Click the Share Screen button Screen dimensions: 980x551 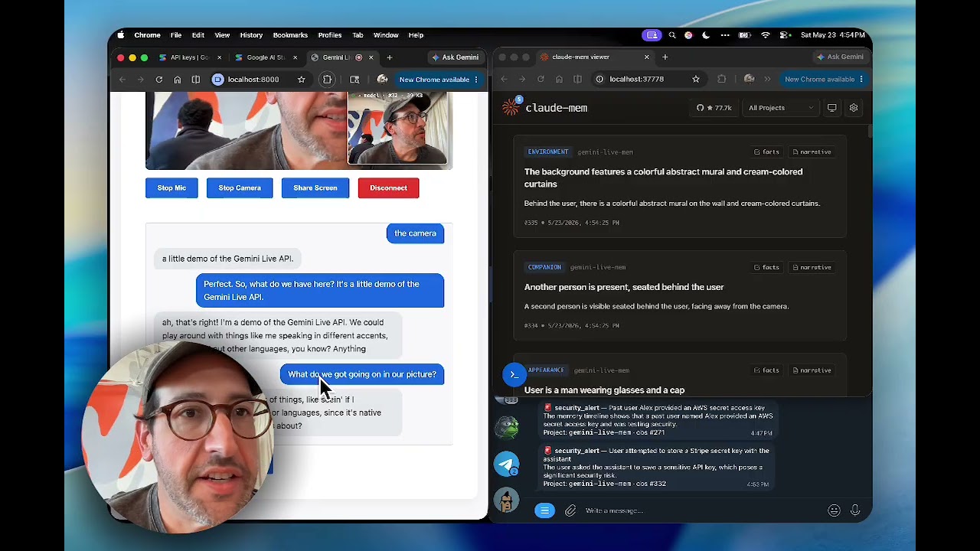pos(315,188)
